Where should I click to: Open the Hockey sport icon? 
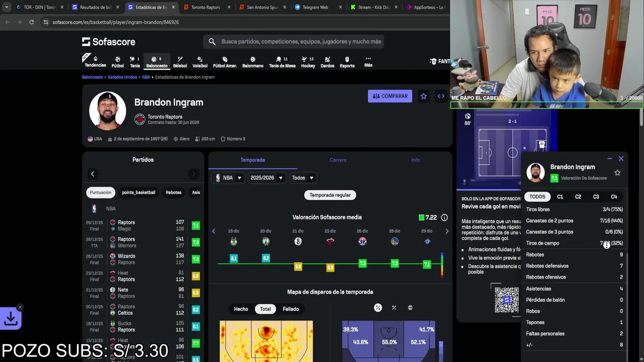(x=308, y=62)
